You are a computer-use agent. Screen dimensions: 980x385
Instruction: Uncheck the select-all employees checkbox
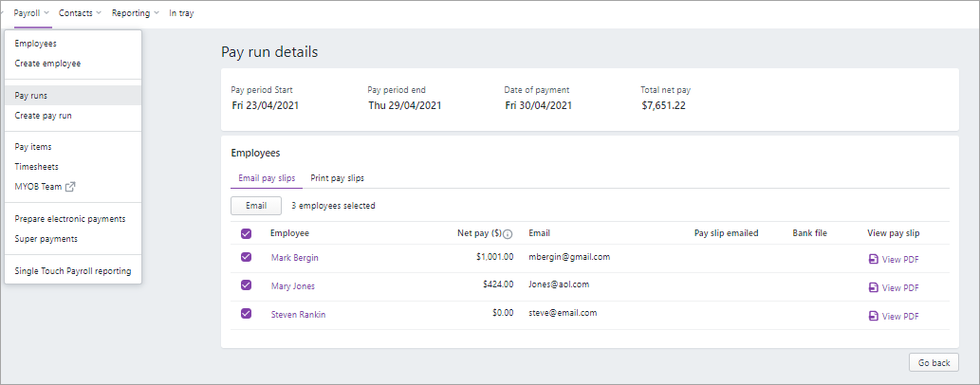[247, 233]
